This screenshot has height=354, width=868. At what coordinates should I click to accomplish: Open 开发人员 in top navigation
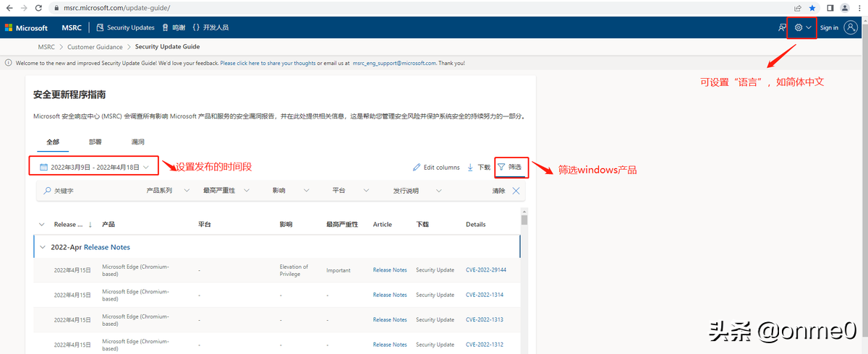point(210,27)
